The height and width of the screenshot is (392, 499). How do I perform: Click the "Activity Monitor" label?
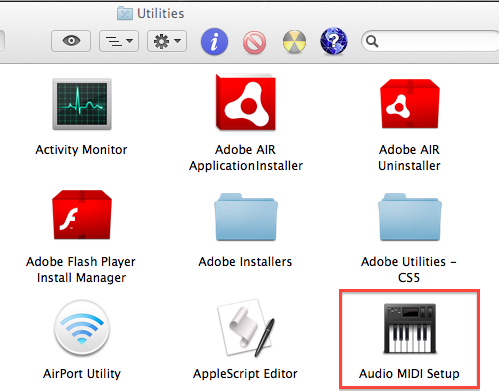click(x=81, y=150)
